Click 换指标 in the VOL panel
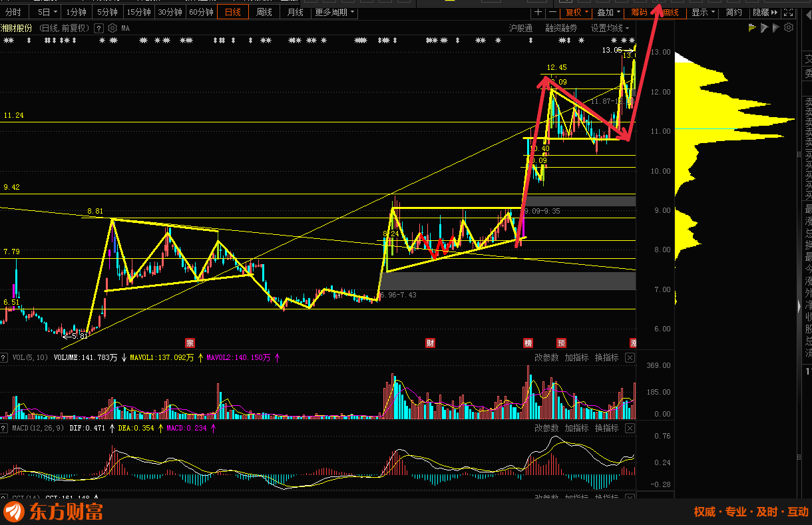 (606, 357)
